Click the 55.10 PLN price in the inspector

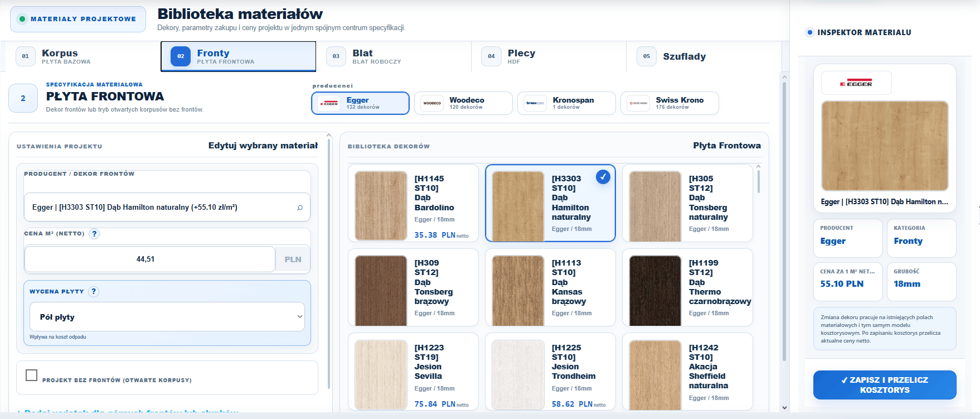click(x=842, y=284)
